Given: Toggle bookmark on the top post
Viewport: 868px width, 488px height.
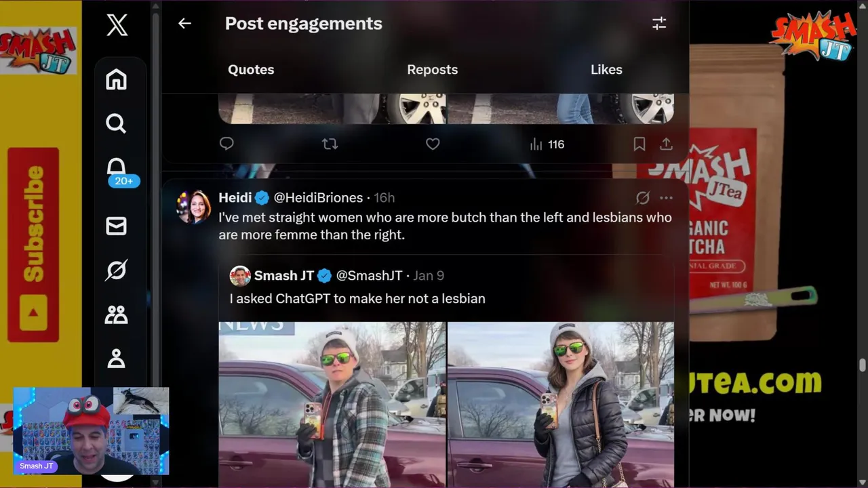Looking at the screenshot, I should [639, 144].
